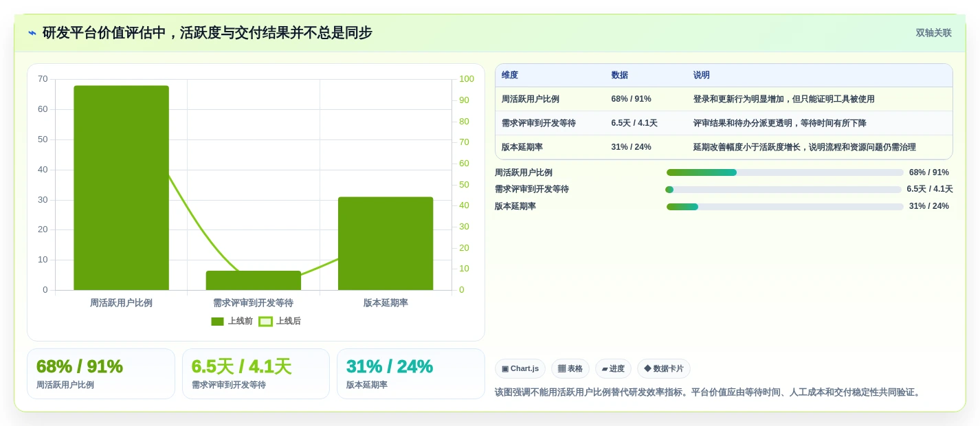Toggle the 上线后 legend swatch
The image size is (980, 426).
pyautogui.click(x=265, y=322)
